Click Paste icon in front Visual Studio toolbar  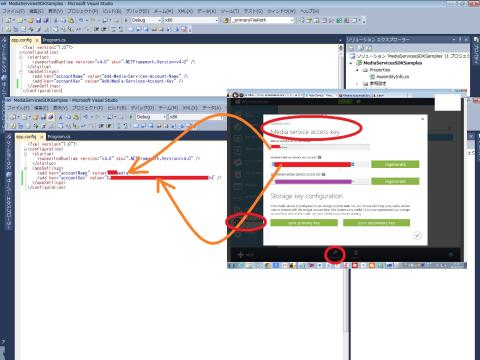[x=76, y=117]
